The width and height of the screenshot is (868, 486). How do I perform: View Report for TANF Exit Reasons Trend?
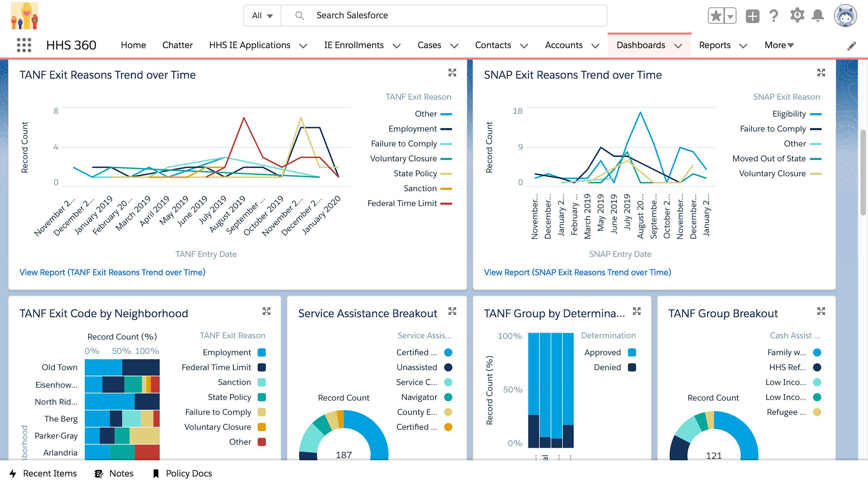tap(112, 272)
